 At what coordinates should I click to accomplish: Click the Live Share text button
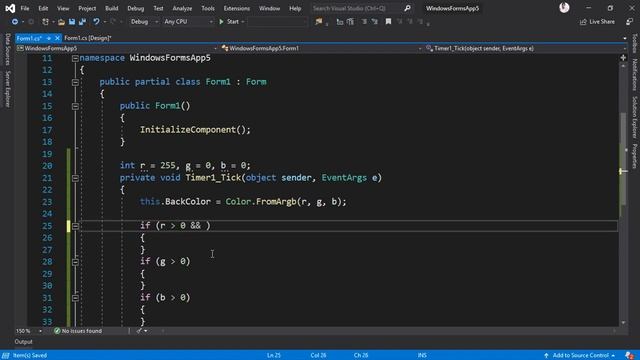click(602, 22)
